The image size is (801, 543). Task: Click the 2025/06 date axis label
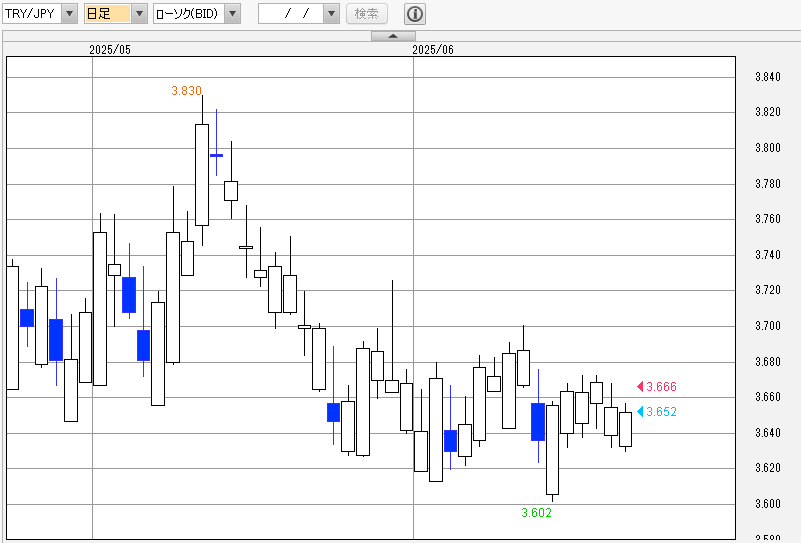[433, 50]
